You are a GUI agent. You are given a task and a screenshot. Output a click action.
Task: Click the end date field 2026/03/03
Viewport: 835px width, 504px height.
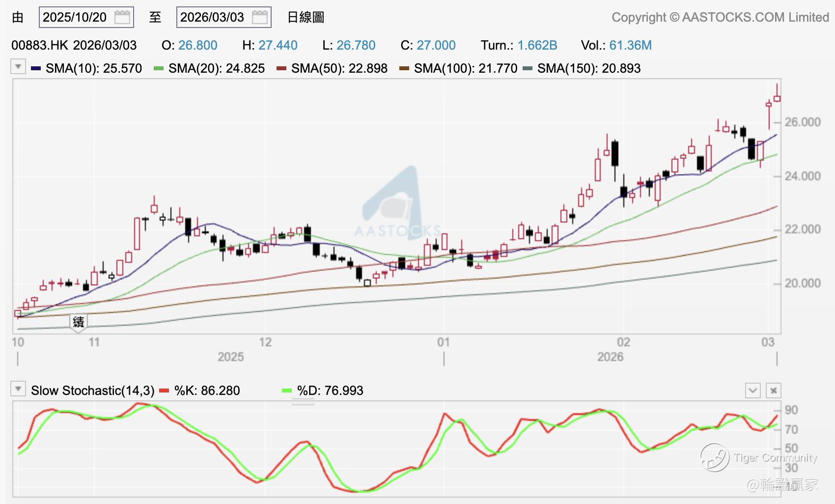tap(223, 17)
